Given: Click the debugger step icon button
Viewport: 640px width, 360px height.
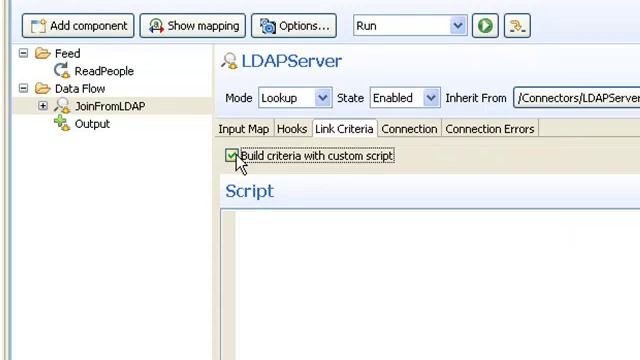Looking at the screenshot, I should click(x=517, y=26).
